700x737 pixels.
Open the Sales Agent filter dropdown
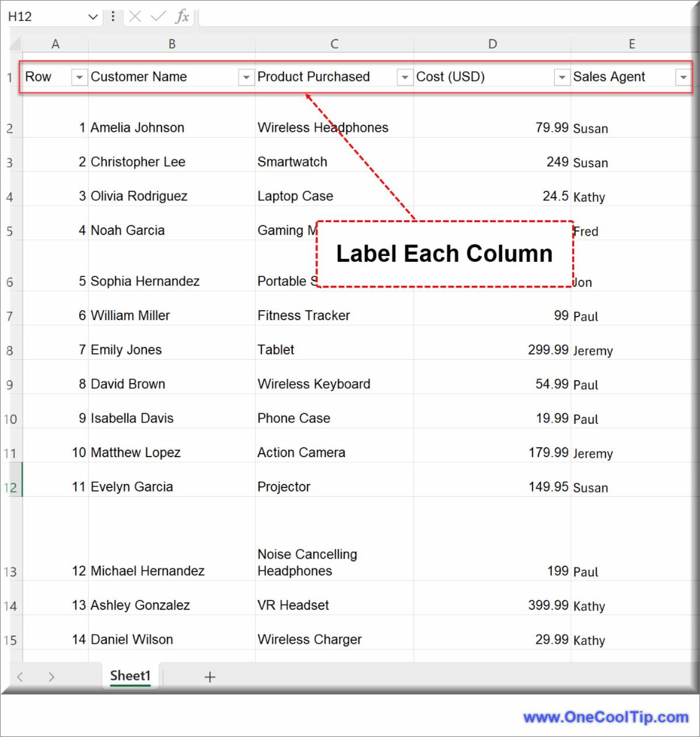click(x=682, y=77)
